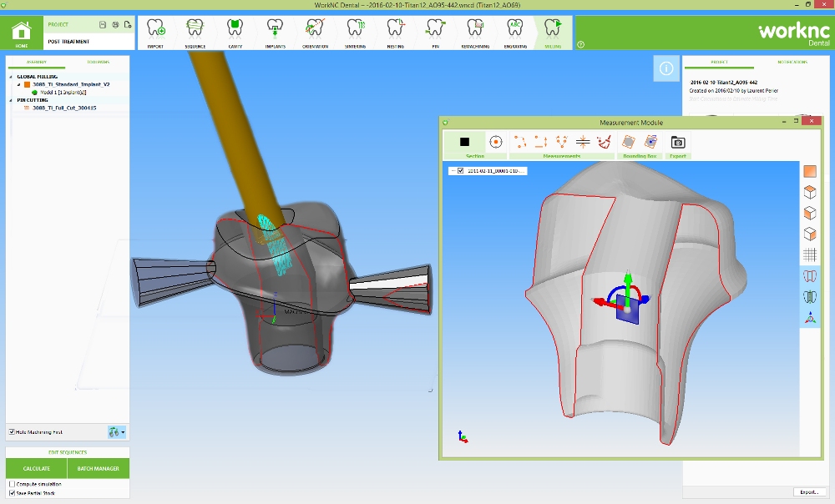
Task: Enable Compute simulation checkbox
Action: click(x=12, y=484)
